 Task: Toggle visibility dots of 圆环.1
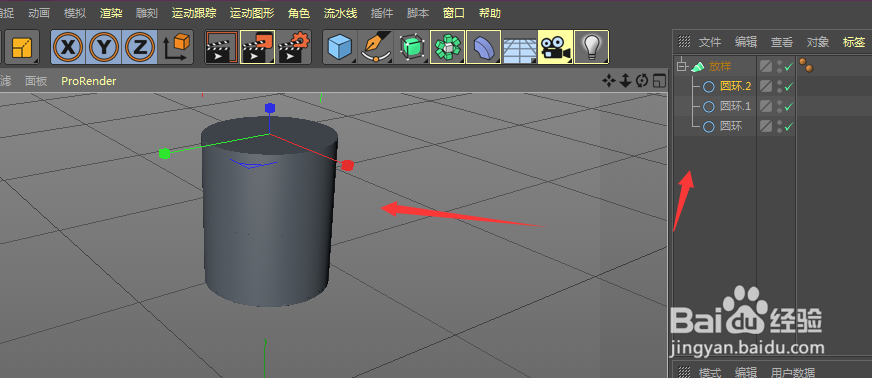(780, 106)
